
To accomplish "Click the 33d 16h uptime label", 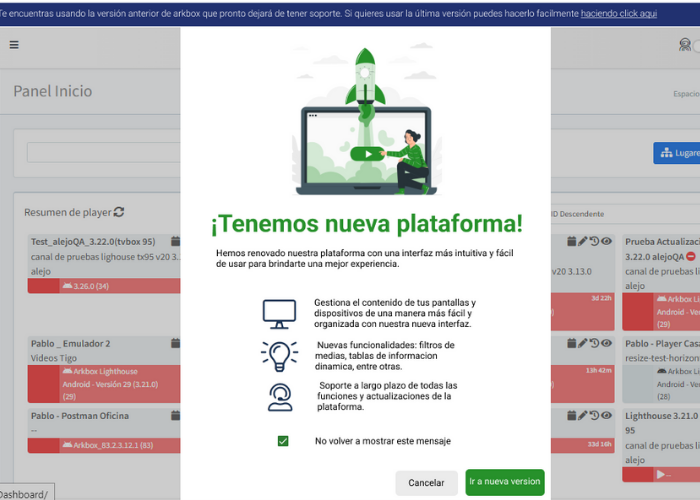I will coord(600,444).
